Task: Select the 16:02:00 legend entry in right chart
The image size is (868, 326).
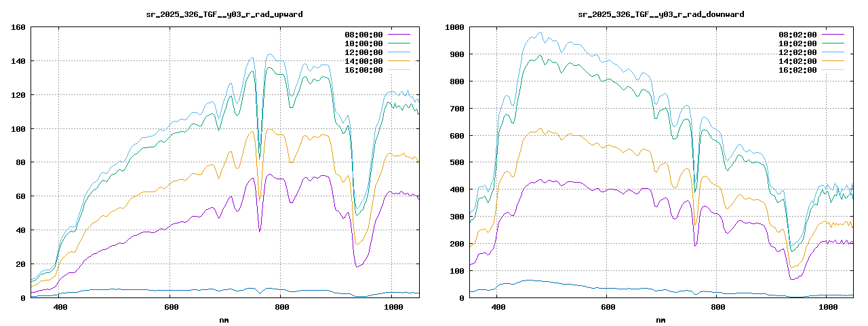Action: (797, 70)
